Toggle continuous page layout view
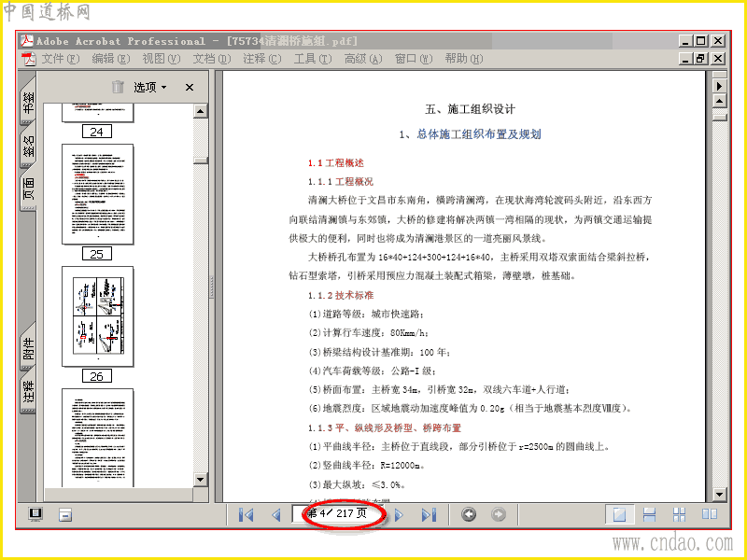This screenshot has width=747, height=560. tap(649, 514)
